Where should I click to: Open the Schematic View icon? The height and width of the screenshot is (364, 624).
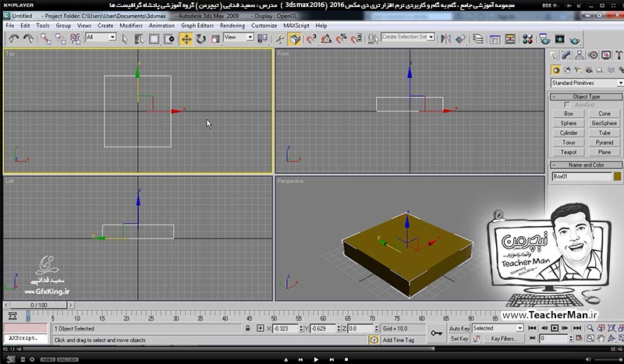click(510, 39)
